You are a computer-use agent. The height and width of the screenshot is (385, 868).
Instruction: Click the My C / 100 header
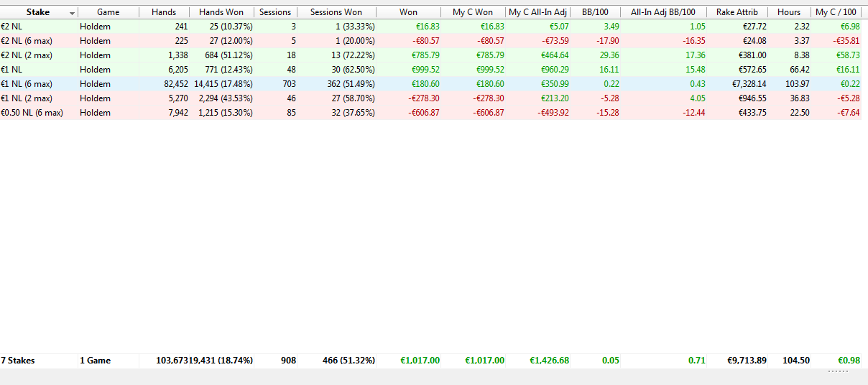coord(836,12)
